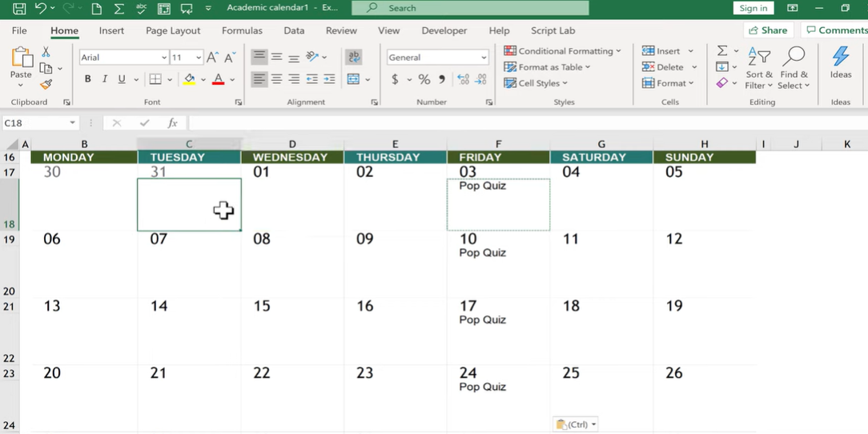Click the Borders icon
The width and height of the screenshot is (868, 434).
[155, 79]
